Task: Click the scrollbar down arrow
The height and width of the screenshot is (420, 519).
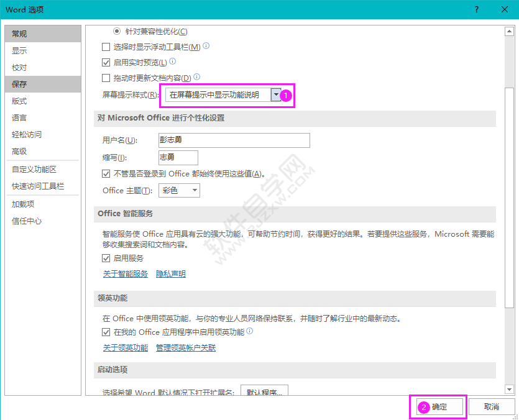Action: [510, 390]
